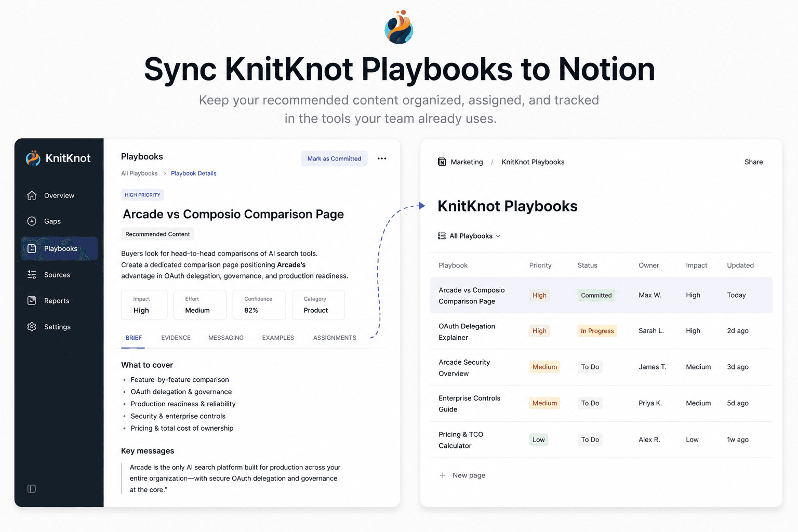Click High priority tag in OAuth Delegation row
This screenshot has width=798, height=532.
pos(539,331)
